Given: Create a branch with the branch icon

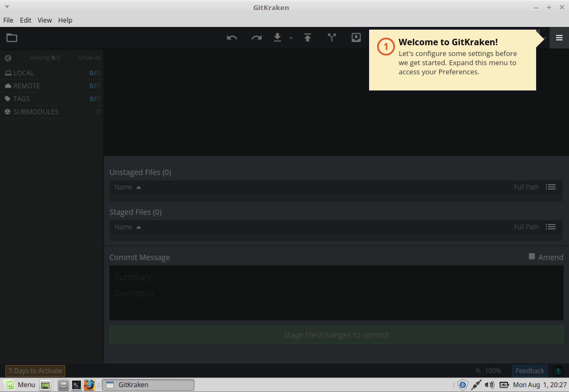Looking at the screenshot, I should pos(332,37).
